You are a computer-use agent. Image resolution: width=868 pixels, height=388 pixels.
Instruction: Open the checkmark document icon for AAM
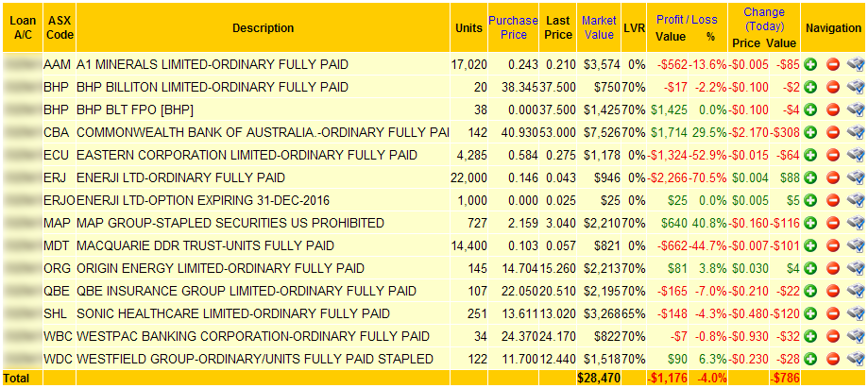(856, 65)
